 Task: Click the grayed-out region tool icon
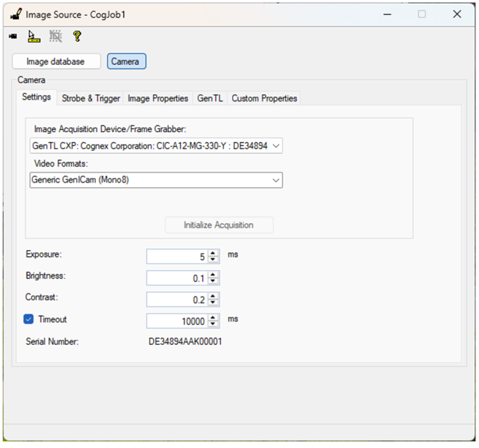56,36
